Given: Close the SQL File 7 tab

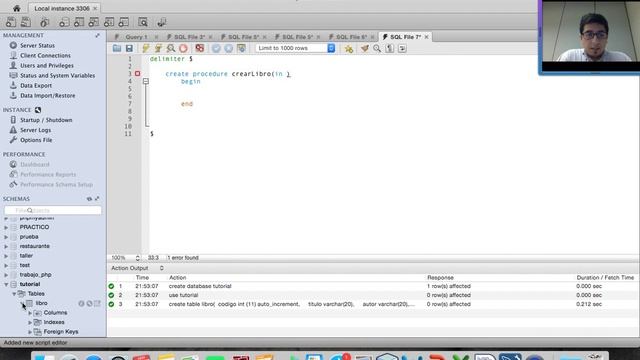Looking at the screenshot, I should tap(427, 37).
